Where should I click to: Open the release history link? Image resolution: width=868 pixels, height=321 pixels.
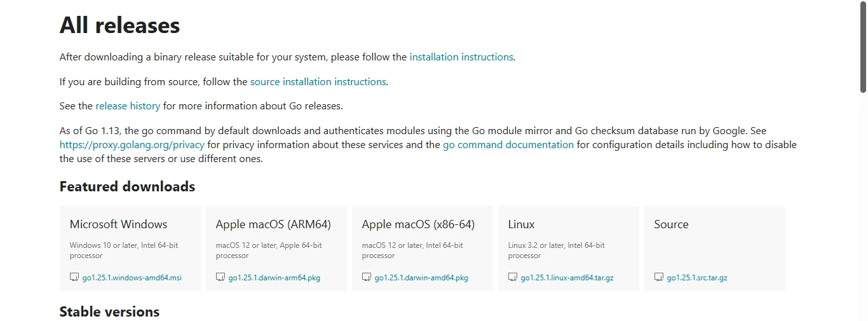[x=128, y=106]
